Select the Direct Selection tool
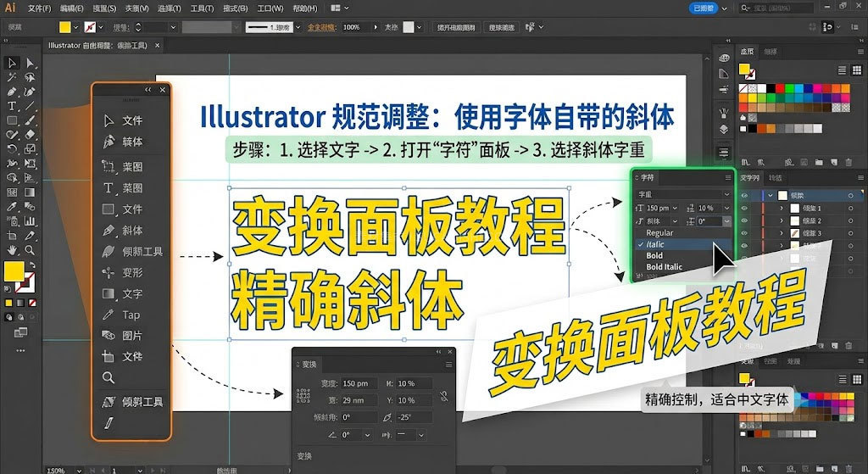The image size is (868, 474). tap(30, 63)
